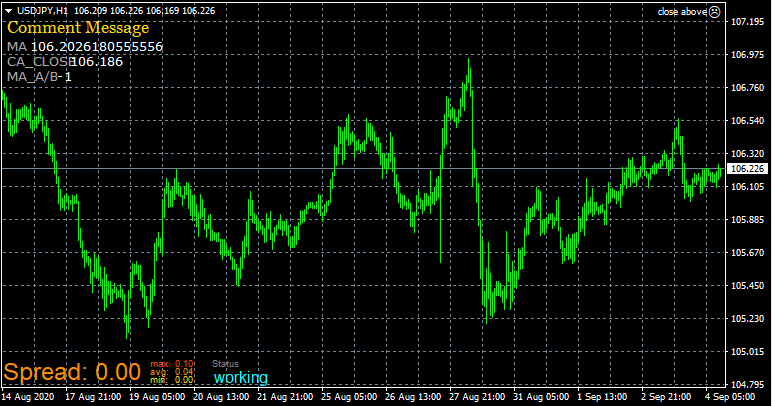Click the '19 Aug 05:00' time axis label

coord(157,397)
